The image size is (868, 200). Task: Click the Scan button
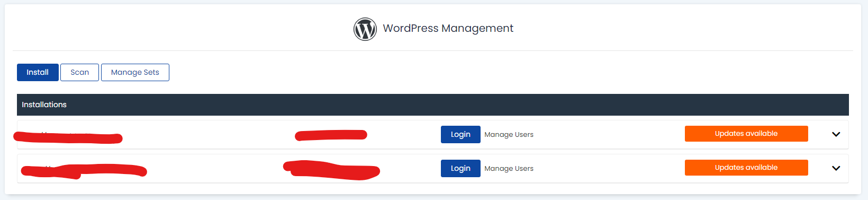click(79, 72)
